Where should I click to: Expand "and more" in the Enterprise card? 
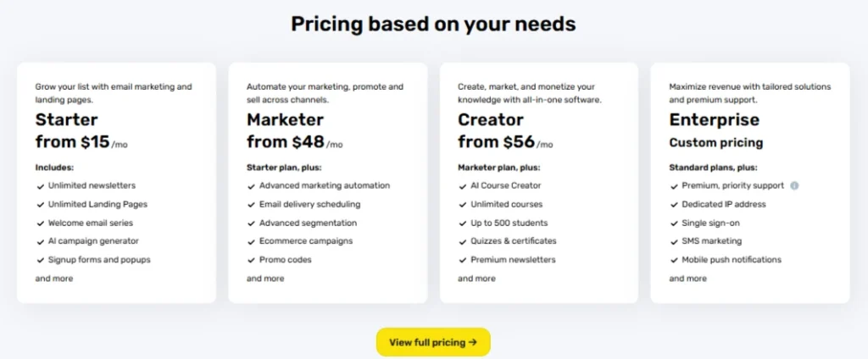(x=688, y=279)
